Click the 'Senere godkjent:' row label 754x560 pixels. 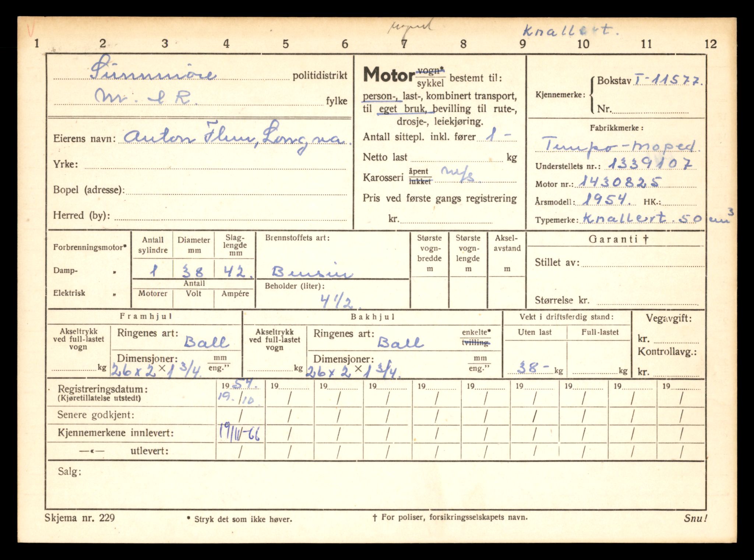click(96, 415)
